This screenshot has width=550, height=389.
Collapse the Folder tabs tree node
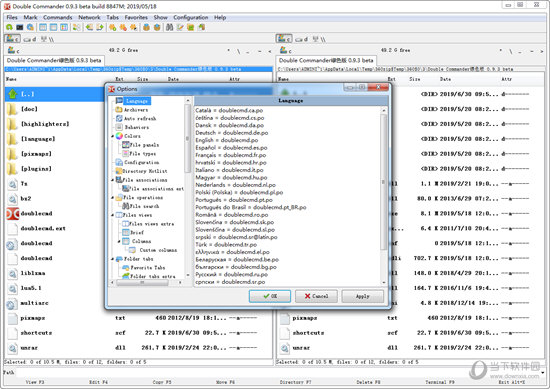point(113,259)
